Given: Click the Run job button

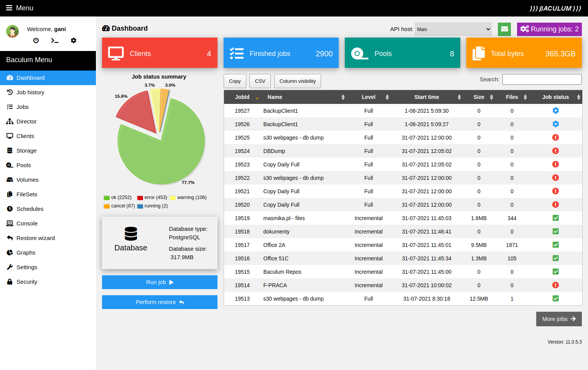Looking at the screenshot, I should coord(159,282).
